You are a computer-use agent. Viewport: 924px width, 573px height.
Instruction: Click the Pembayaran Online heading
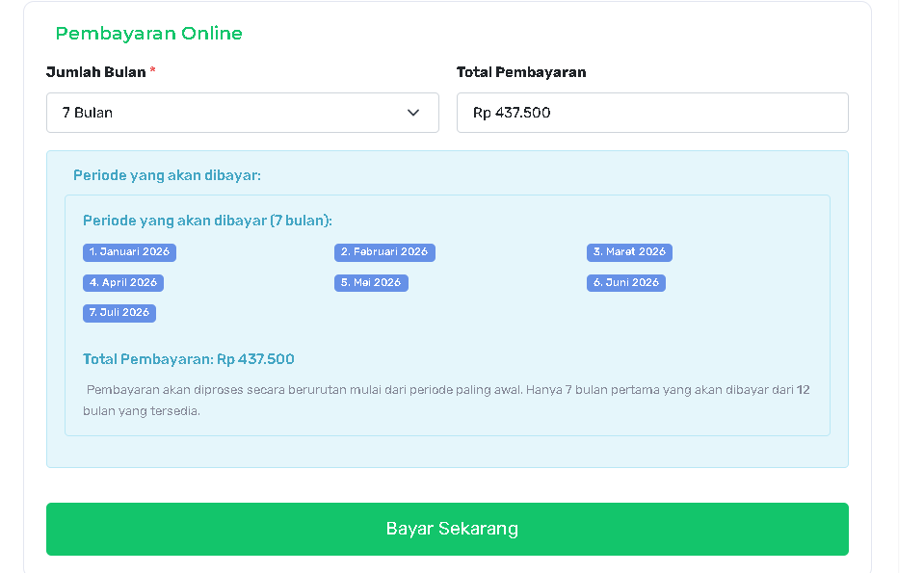(x=148, y=34)
